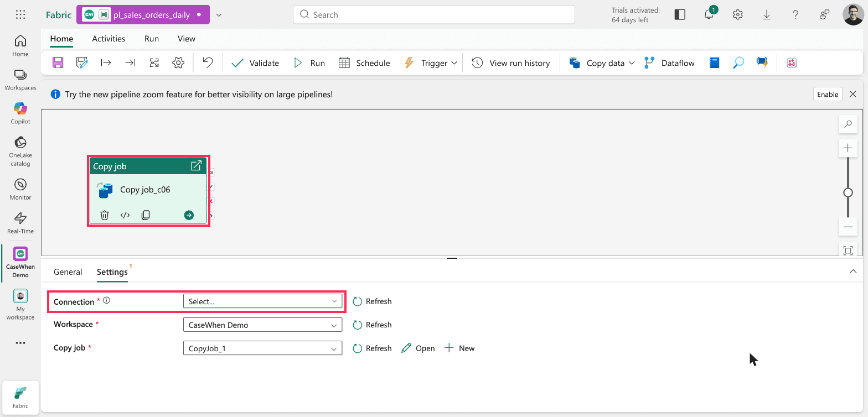This screenshot has height=417, width=868.
Task: Click the canvas zoom slider handle
Action: pyautogui.click(x=848, y=192)
